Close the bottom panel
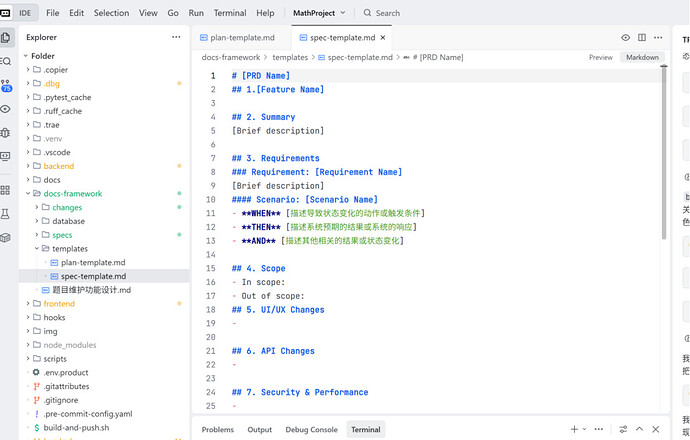This screenshot has height=440, width=690. tap(656, 429)
